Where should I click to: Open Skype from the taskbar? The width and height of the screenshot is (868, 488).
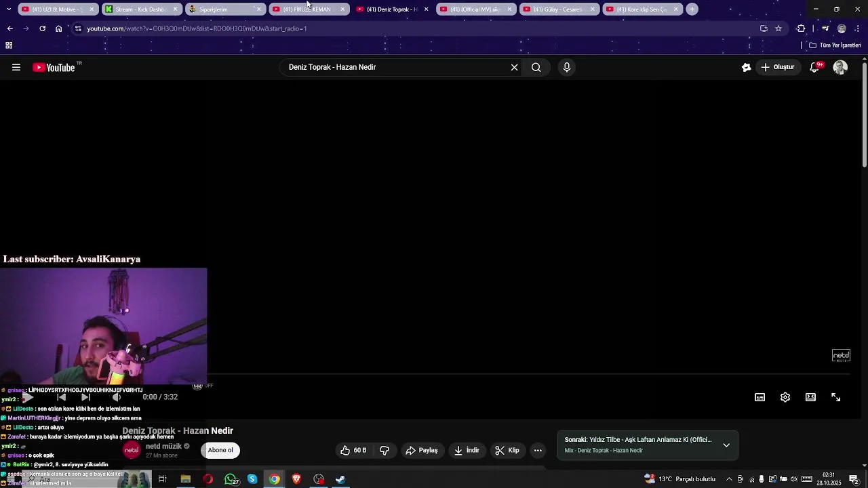point(252,479)
